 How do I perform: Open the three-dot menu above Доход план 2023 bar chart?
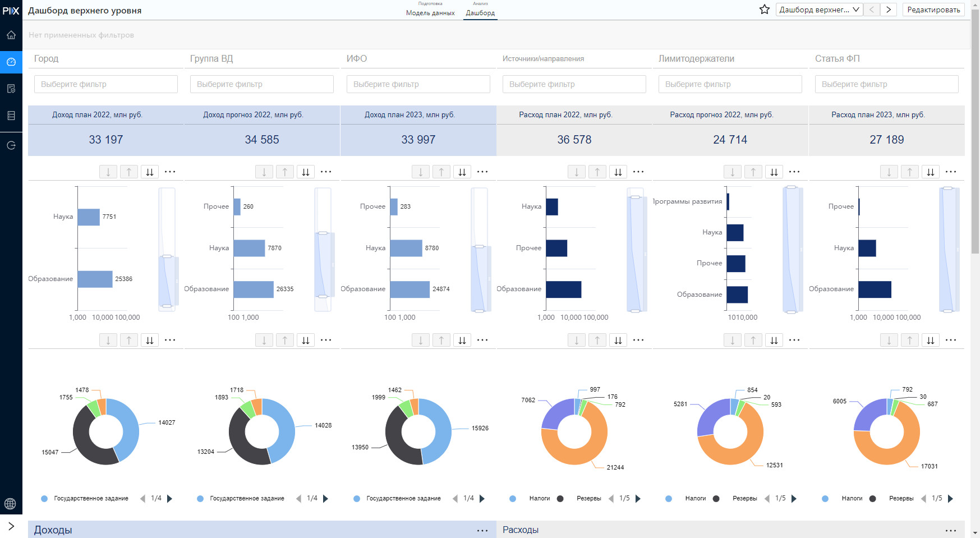[482, 172]
